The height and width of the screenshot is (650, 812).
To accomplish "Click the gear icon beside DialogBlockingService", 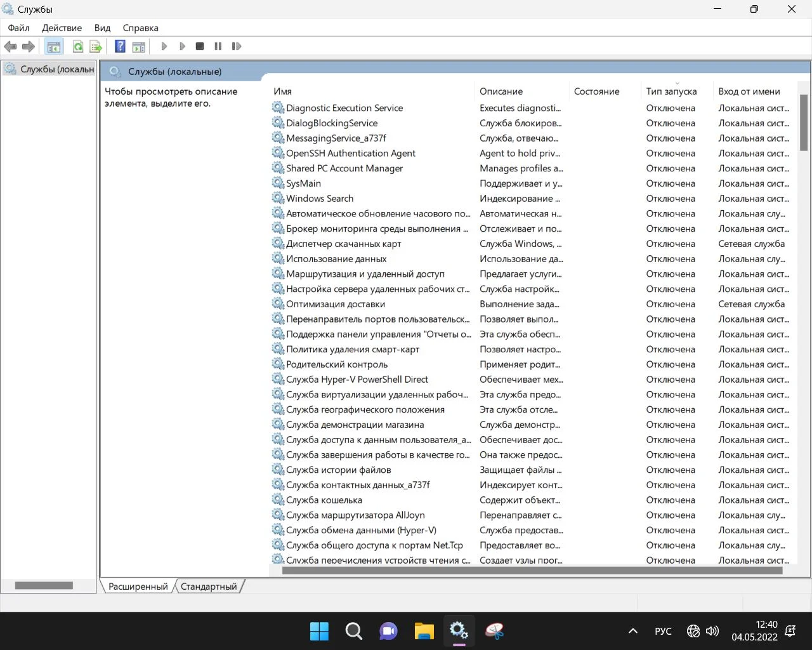I will pos(278,123).
